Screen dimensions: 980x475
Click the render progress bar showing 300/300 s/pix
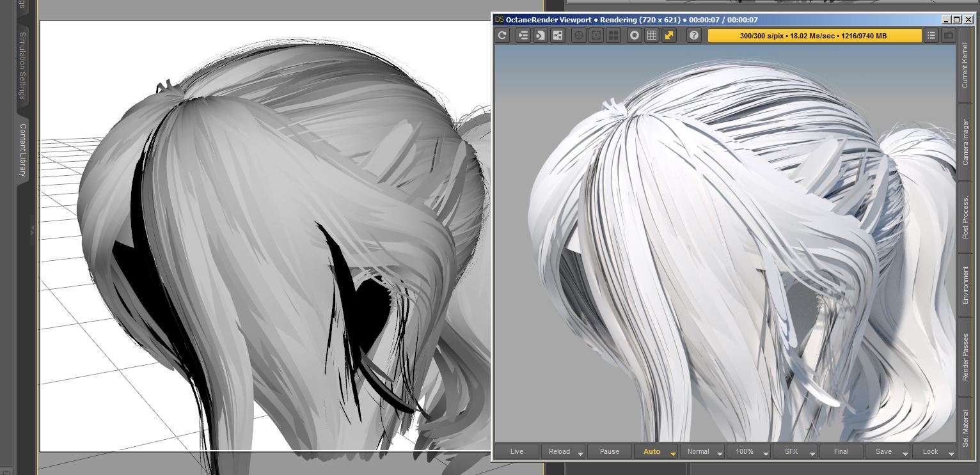(x=814, y=36)
